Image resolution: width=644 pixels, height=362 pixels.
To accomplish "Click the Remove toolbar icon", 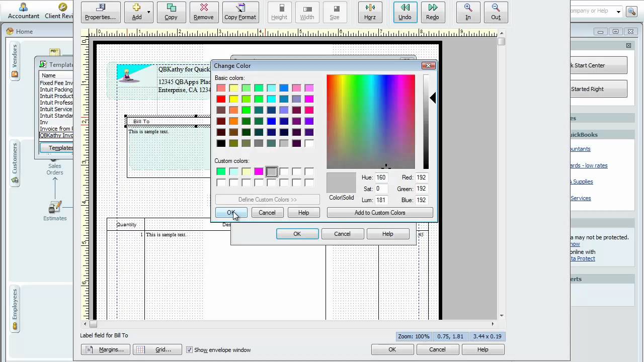I will point(203,12).
